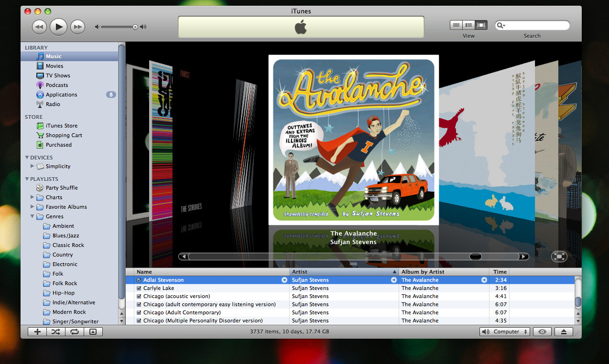The image size is (609, 364).
Task: Open the Computer speaker dropdown
Action: click(x=505, y=332)
